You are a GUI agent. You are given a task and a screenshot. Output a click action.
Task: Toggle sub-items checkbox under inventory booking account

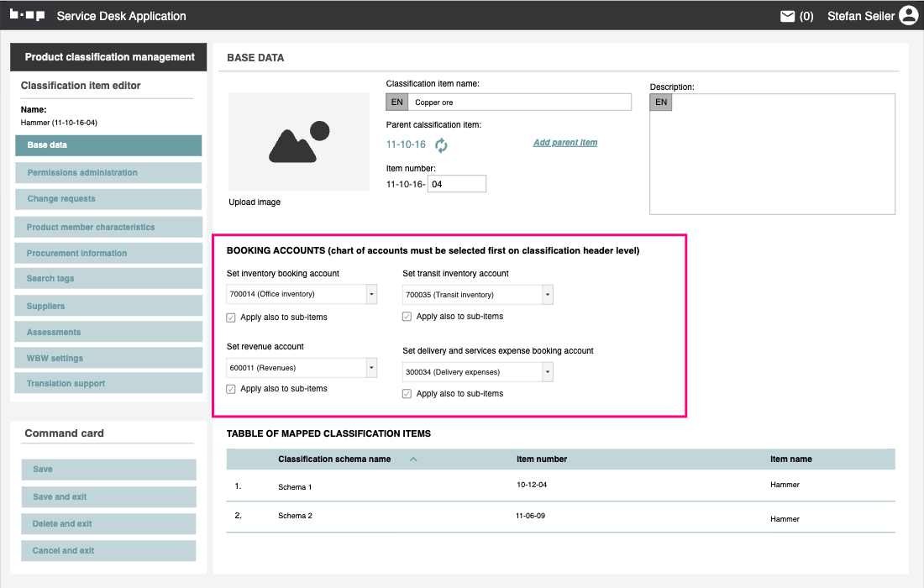231,318
